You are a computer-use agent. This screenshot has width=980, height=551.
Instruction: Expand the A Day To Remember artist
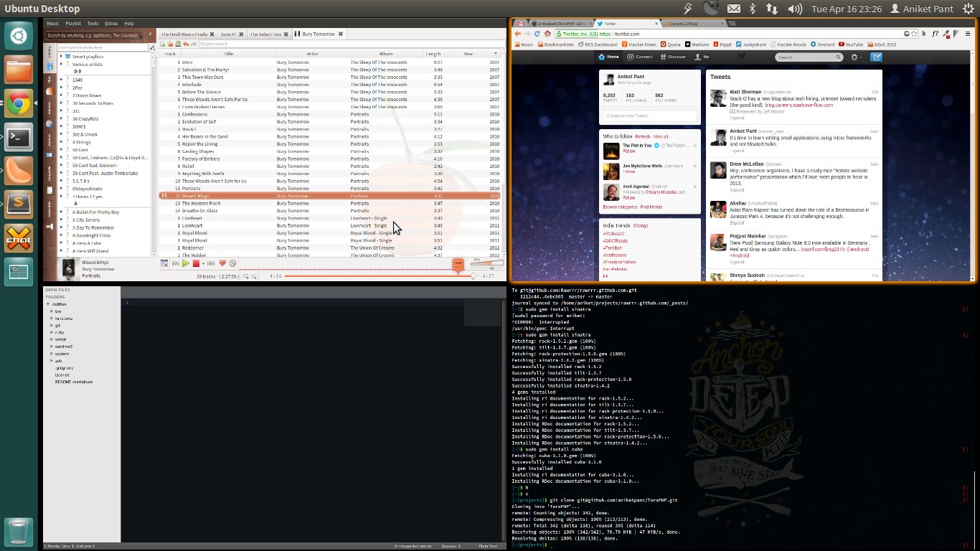click(61, 227)
